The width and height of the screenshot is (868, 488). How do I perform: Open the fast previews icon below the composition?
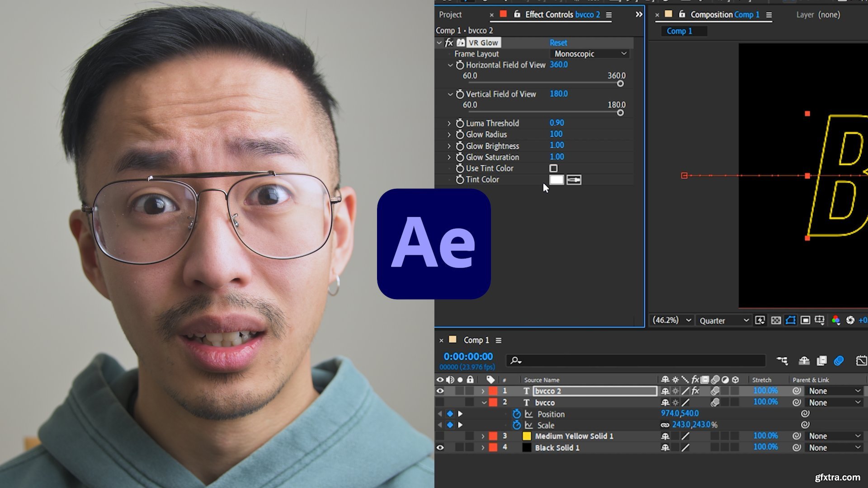click(x=760, y=320)
